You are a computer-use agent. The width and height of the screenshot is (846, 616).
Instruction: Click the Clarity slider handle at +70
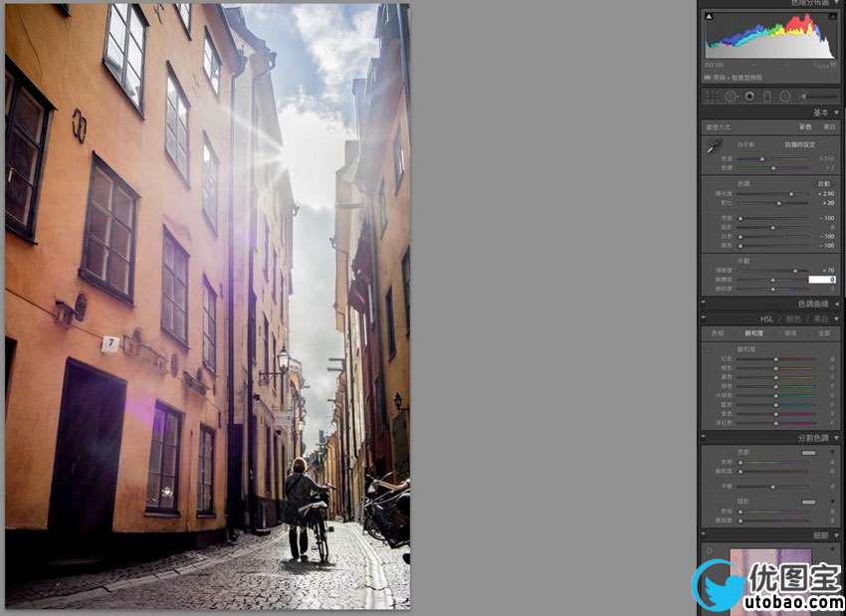pyautogui.click(x=795, y=271)
